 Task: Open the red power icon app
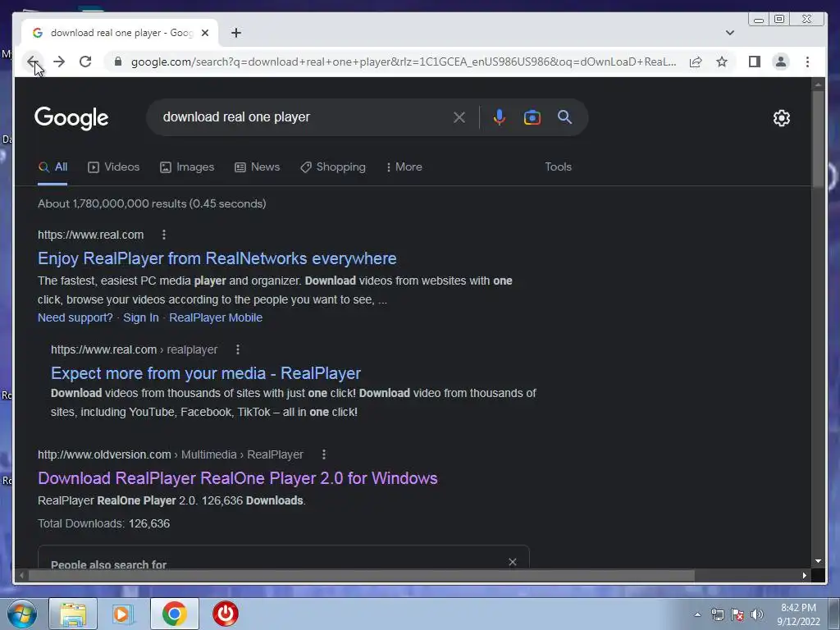tap(226, 614)
